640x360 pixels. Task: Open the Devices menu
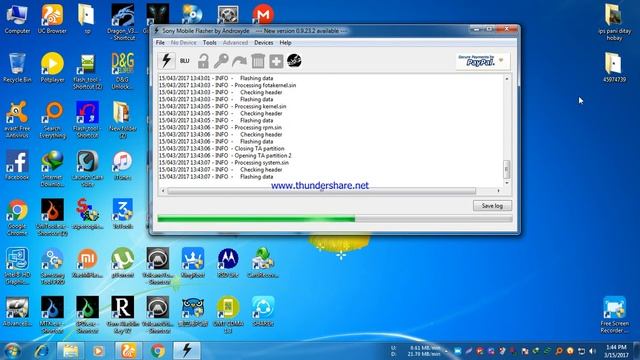[264, 42]
